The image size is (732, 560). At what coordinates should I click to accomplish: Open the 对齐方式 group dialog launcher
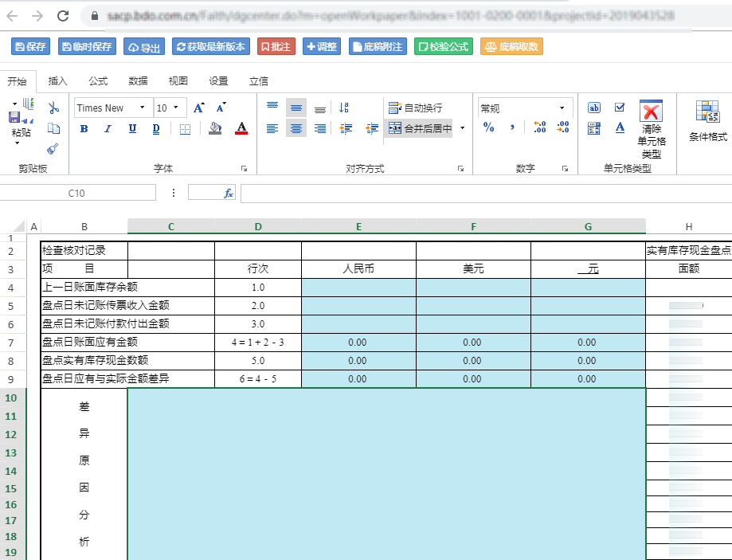(460, 169)
